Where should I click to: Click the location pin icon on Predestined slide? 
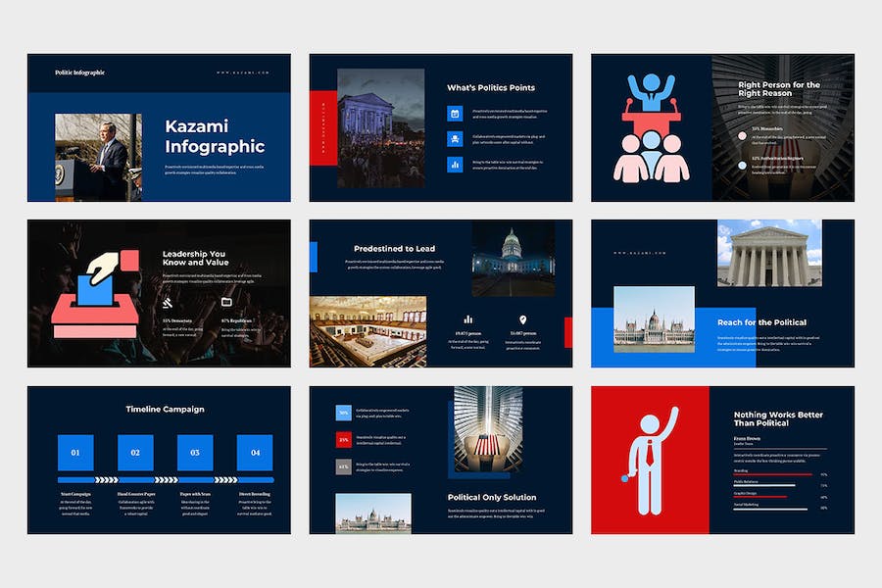(x=522, y=319)
